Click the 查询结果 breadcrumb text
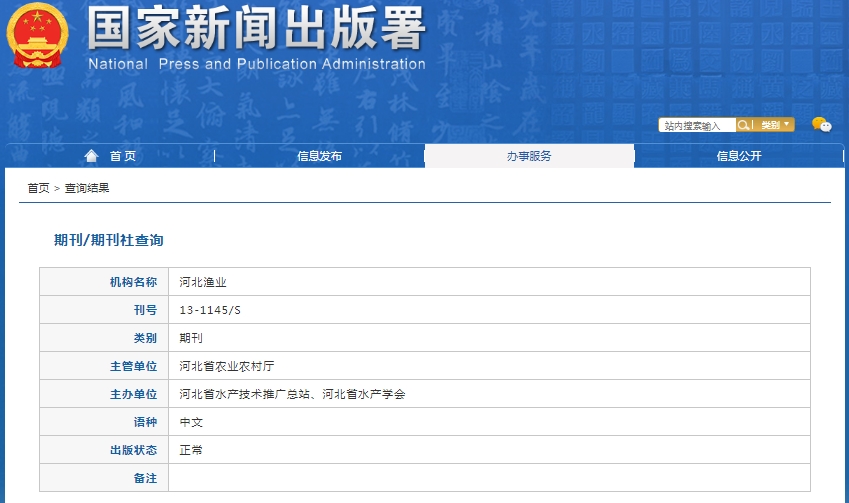 point(87,188)
